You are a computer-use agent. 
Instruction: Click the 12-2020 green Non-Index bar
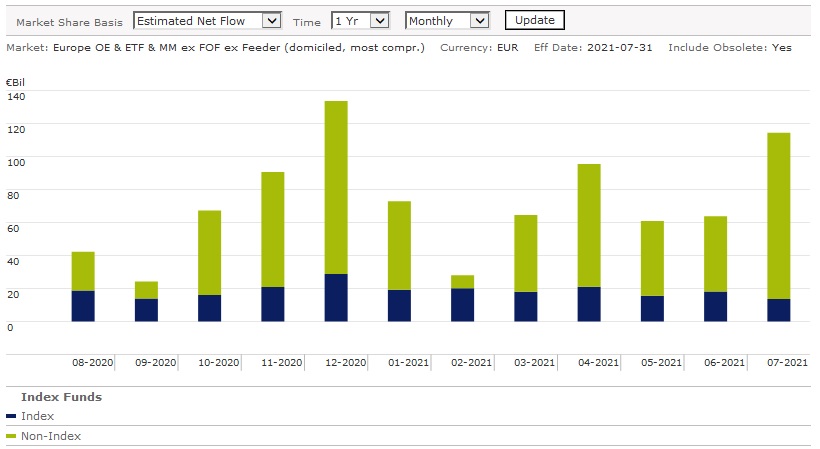coord(336,187)
